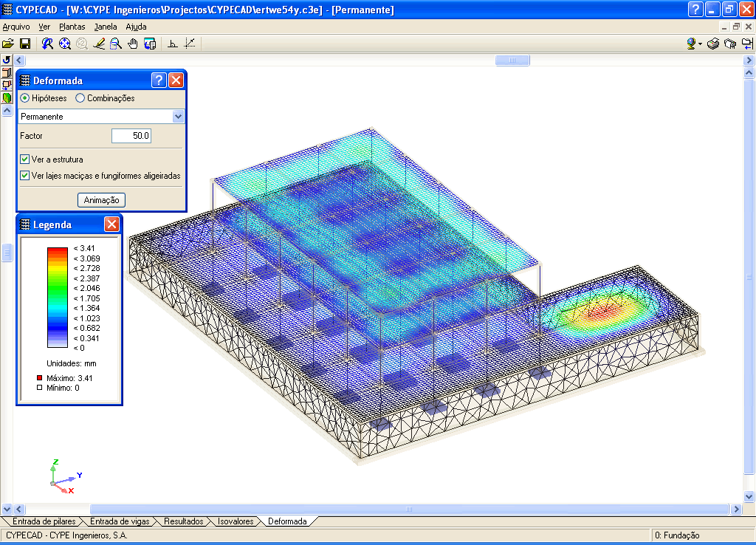
Task: Toggle Ver lajes maciças e fungiformes aligeiradas
Action: tap(25, 176)
